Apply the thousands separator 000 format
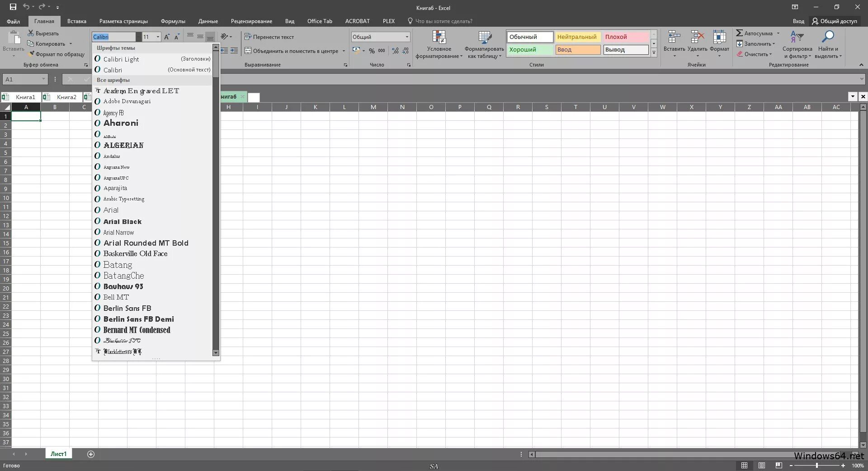Screen dimensions: 868x471 (382, 51)
